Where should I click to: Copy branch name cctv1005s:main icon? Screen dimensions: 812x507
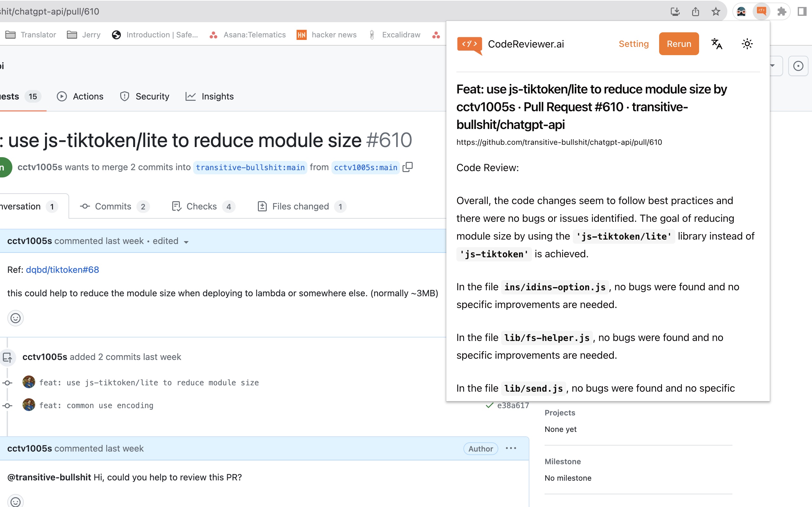(407, 167)
